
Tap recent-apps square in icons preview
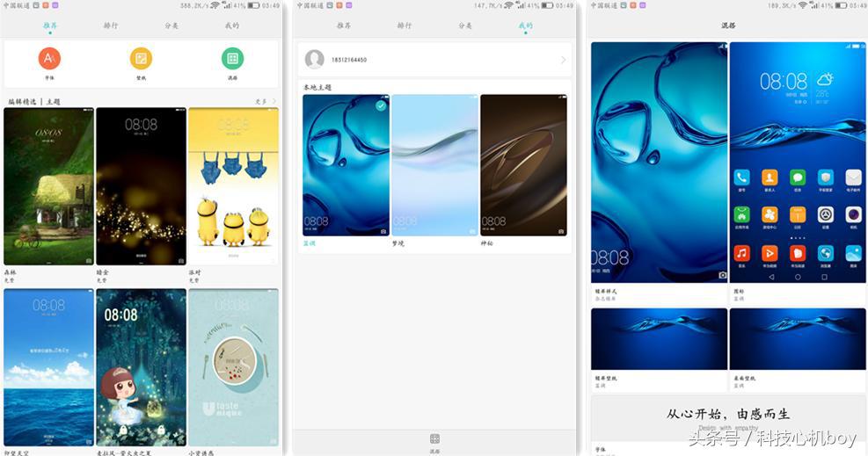coord(825,277)
